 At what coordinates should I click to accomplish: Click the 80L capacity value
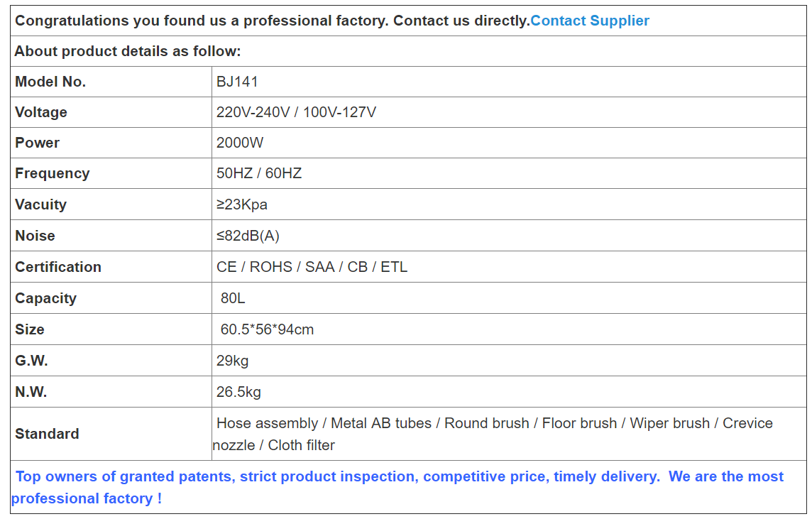[233, 298]
